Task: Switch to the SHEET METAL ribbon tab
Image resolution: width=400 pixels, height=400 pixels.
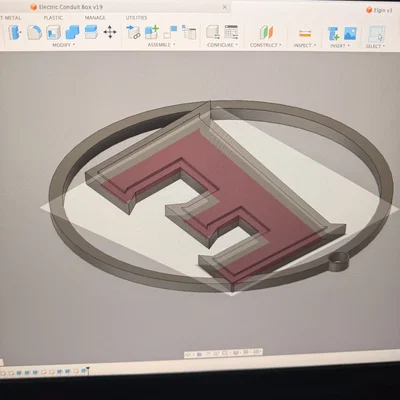Action: pos(11,18)
